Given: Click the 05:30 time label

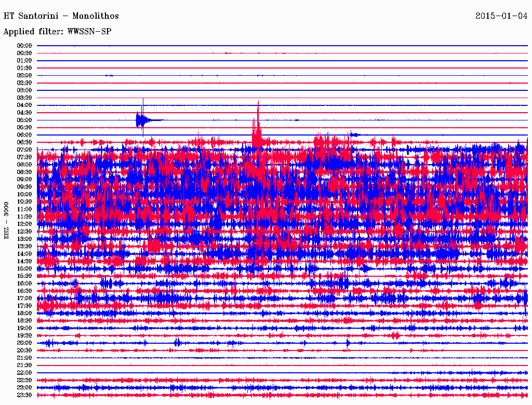Looking at the screenshot, I should click(x=24, y=127).
